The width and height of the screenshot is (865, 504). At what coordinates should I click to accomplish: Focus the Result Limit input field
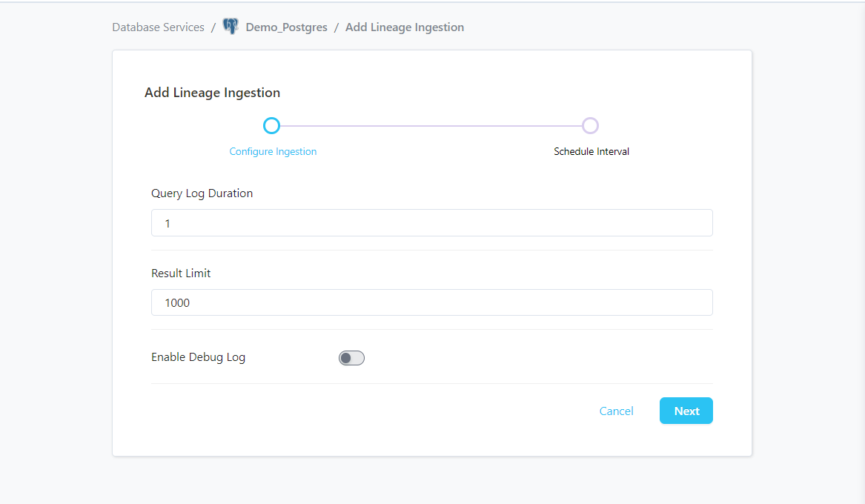[x=431, y=302]
